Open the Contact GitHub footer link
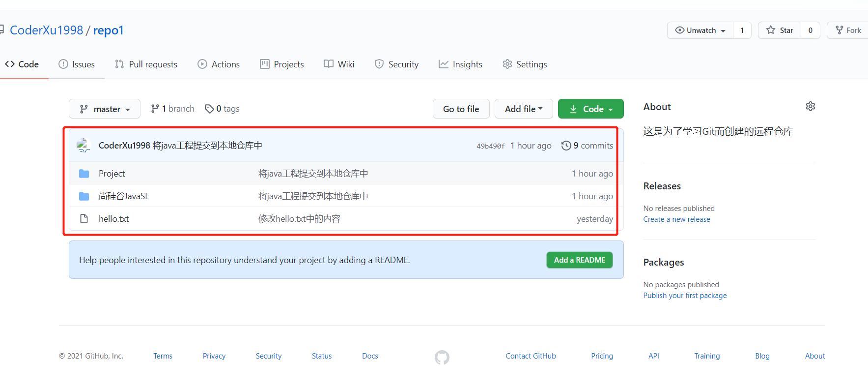 tap(531, 356)
